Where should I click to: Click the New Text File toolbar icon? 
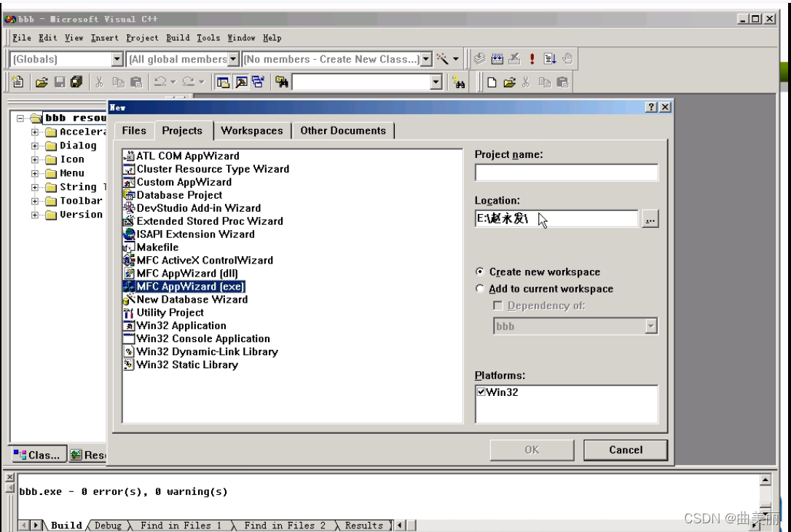[x=17, y=82]
